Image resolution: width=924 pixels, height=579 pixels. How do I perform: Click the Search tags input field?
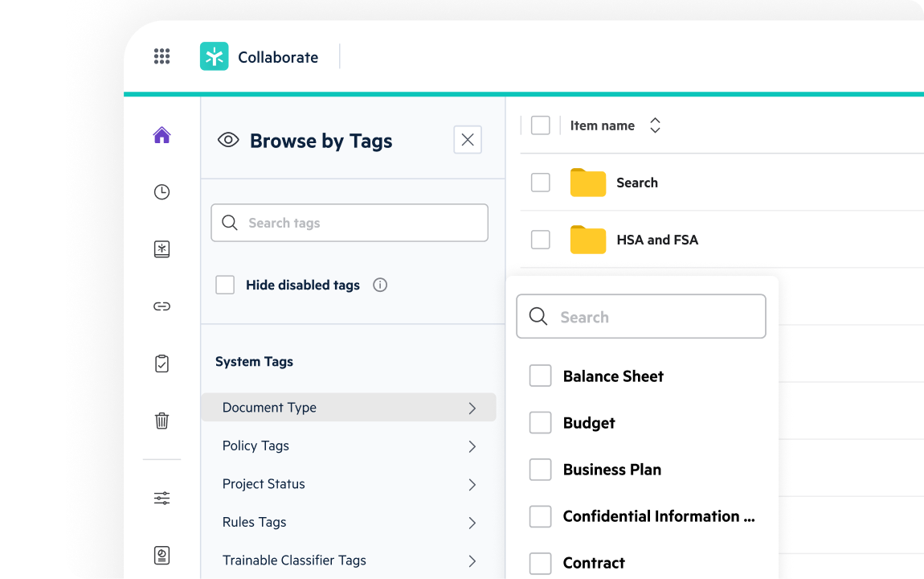pyautogui.click(x=350, y=223)
